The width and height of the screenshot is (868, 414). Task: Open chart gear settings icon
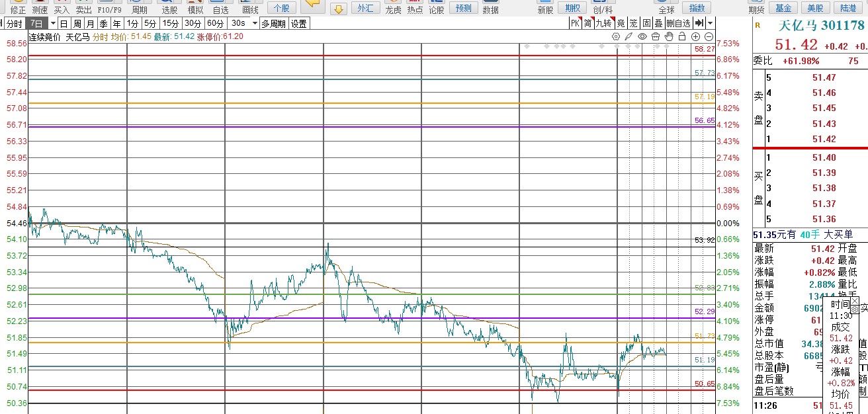[616, 36]
